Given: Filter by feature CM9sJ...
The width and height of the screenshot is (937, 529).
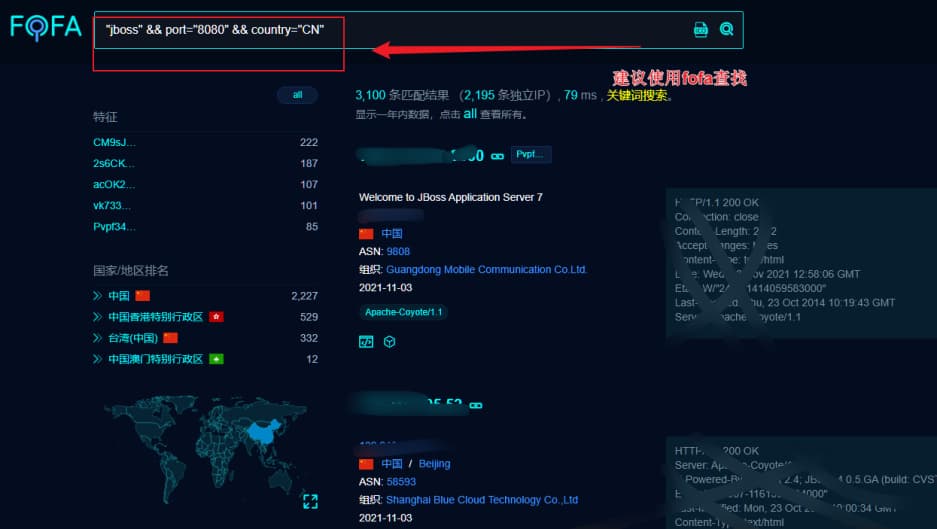Looking at the screenshot, I should coord(114,142).
